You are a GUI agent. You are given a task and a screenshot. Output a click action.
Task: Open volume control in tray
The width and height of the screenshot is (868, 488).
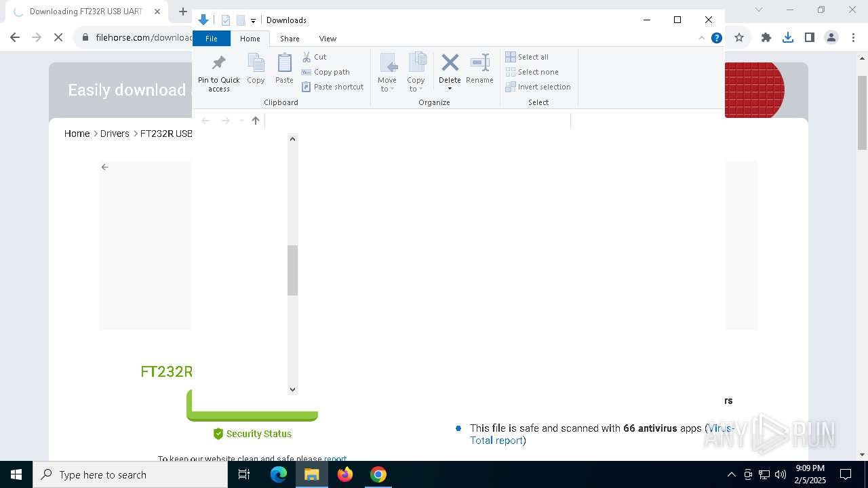(x=780, y=474)
